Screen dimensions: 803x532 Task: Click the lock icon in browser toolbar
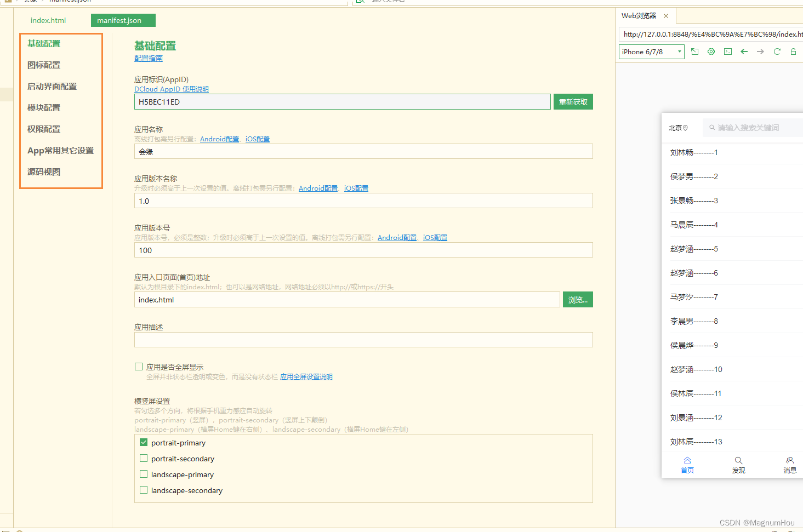pos(793,52)
